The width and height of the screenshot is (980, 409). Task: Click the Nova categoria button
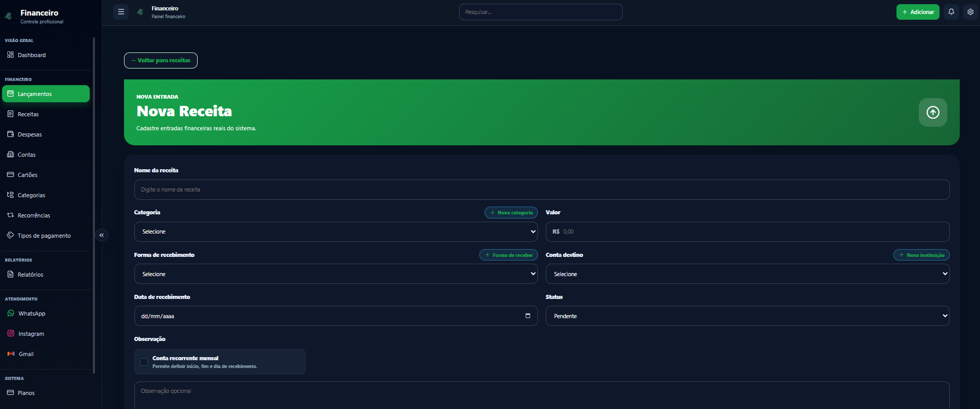click(511, 212)
